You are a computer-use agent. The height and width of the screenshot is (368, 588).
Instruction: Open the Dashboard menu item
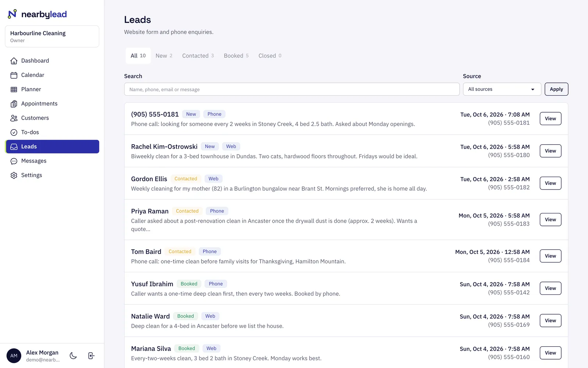click(x=52, y=61)
